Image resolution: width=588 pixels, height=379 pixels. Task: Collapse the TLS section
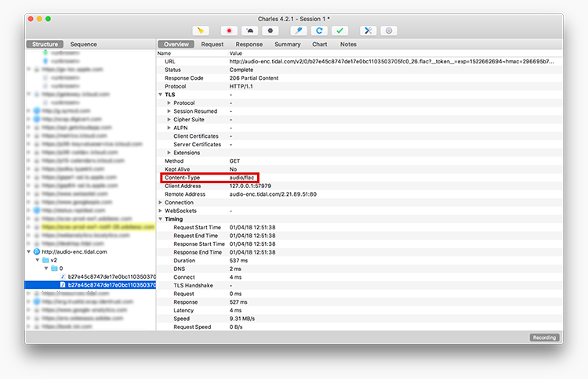(160, 95)
